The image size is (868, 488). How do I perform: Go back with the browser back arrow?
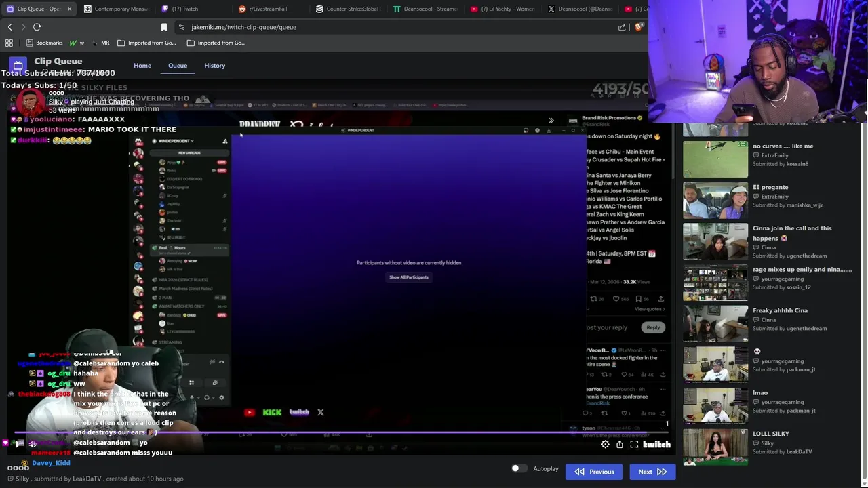(10, 27)
